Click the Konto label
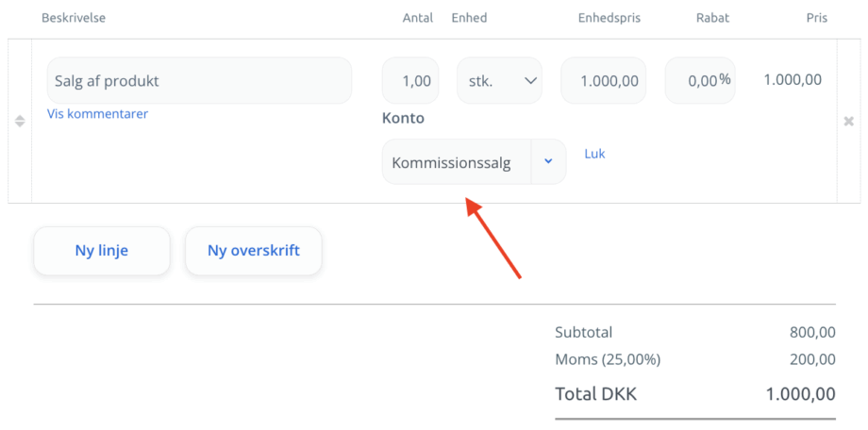Screen dimensions: 868x430 coord(403,119)
